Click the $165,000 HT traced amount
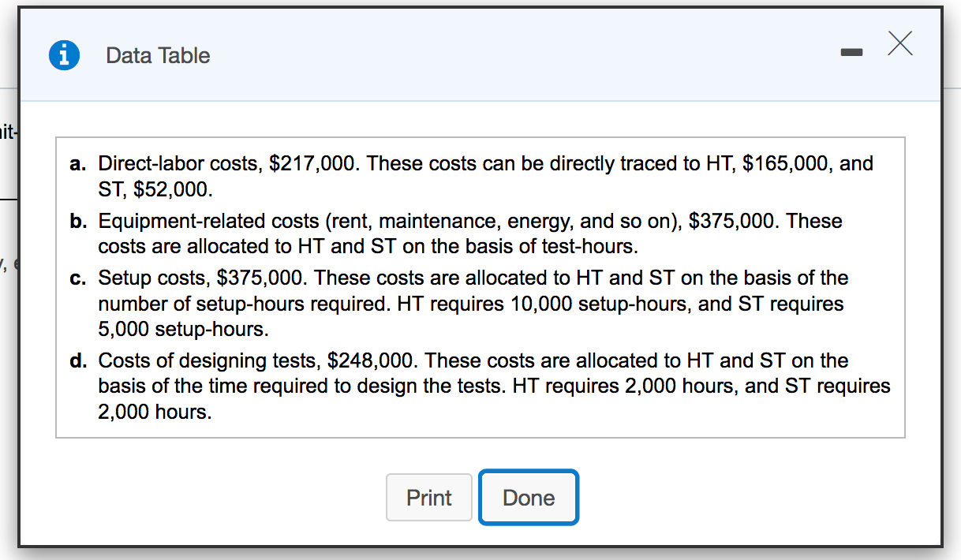 [787, 164]
